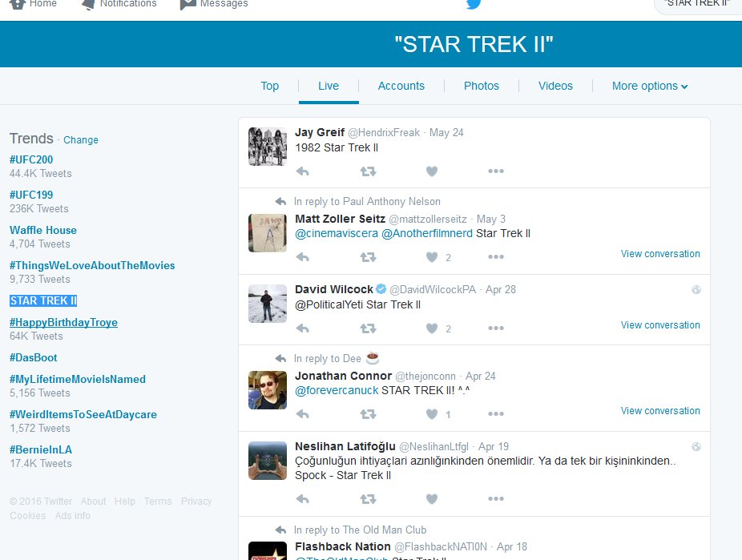742x560 pixels.
Task: Select the Live tab
Action: click(x=329, y=86)
